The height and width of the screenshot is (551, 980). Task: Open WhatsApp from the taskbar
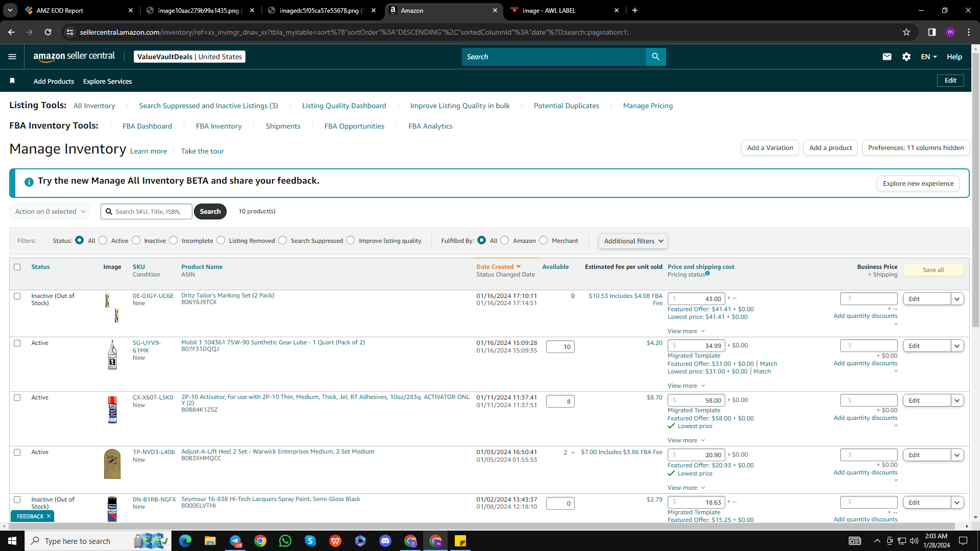(x=285, y=541)
